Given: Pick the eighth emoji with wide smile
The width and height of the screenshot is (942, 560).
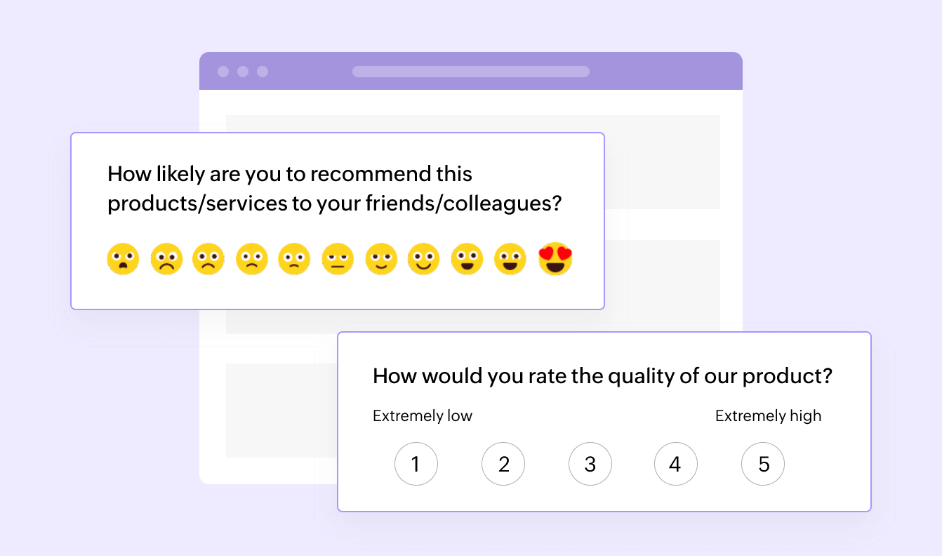Looking at the screenshot, I should pos(424,259).
